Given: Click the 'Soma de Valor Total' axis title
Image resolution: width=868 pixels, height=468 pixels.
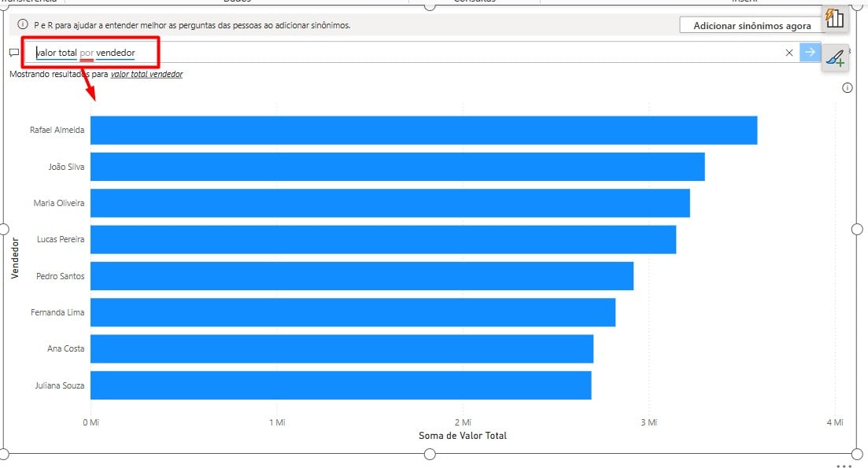Looking at the screenshot, I should (x=463, y=436).
